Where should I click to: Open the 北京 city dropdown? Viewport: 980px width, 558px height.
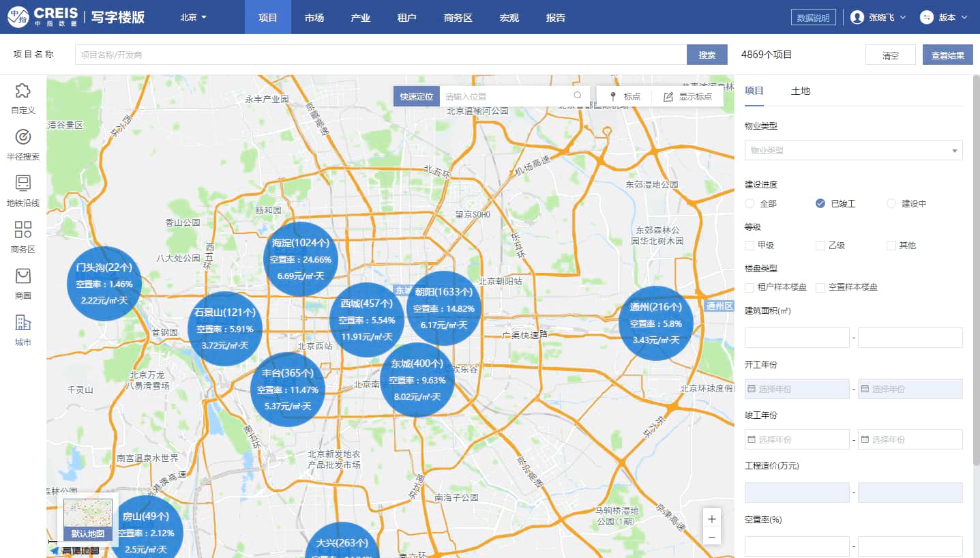(193, 17)
